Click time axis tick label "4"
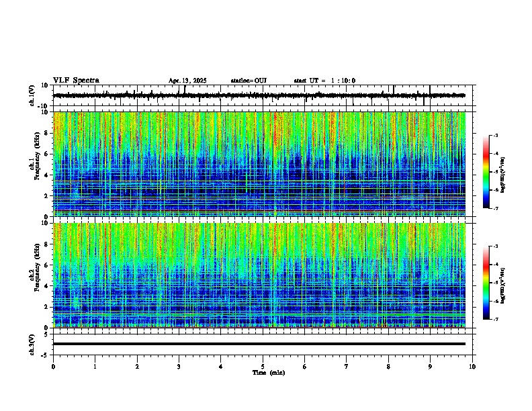This screenshot has width=532, height=411. tap(221, 367)
